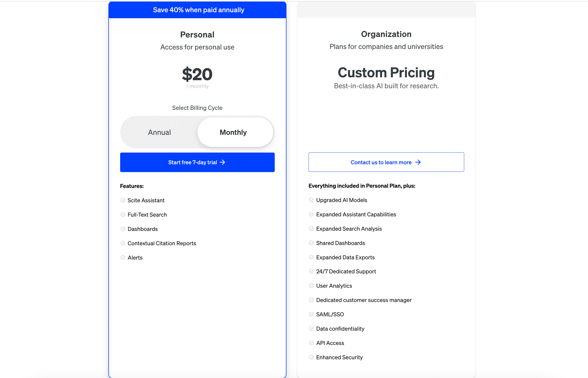
Task: Click the checkmark icon beside Alerts
Action: 123,257
